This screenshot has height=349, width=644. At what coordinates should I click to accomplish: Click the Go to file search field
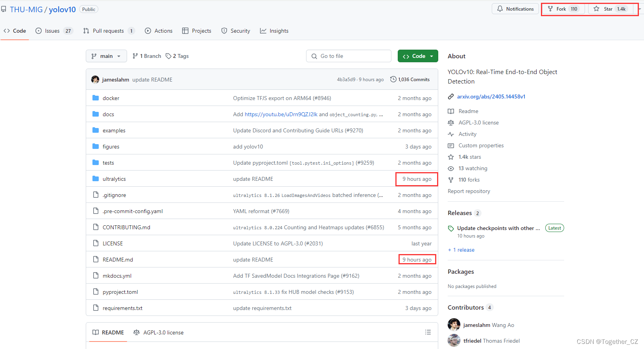[349, 56]
